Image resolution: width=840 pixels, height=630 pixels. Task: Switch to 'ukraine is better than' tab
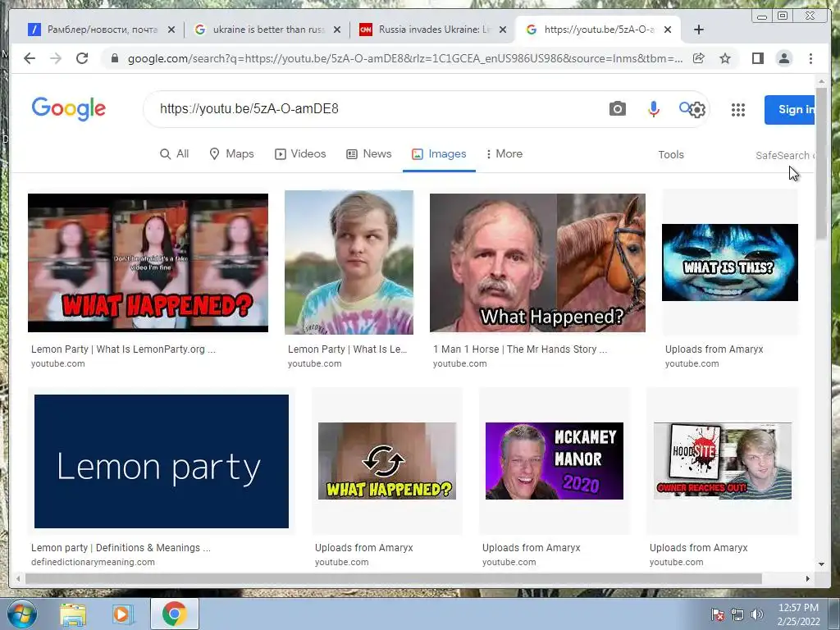tap(268, 30)
